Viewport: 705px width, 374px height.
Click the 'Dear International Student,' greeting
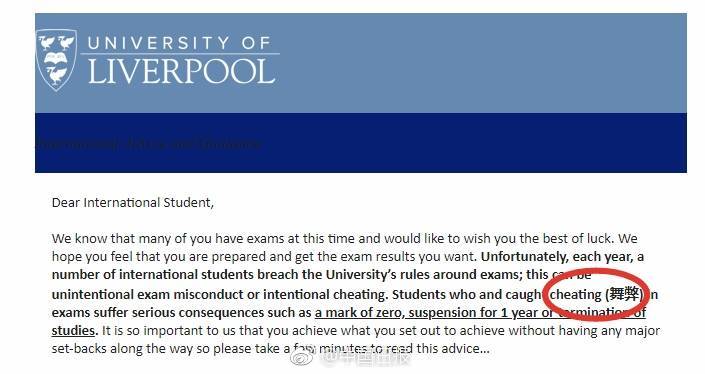(x=133, y=203)
